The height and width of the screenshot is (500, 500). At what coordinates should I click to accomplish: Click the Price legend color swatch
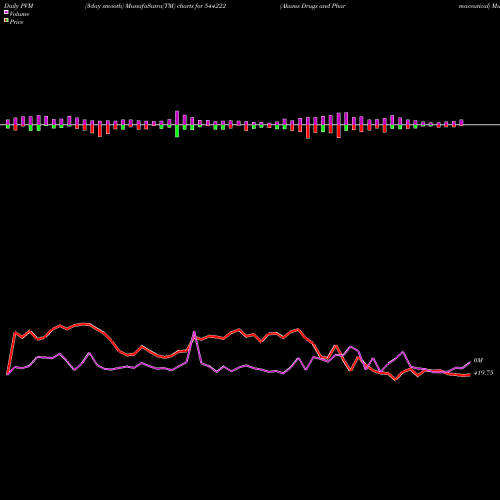6,21
